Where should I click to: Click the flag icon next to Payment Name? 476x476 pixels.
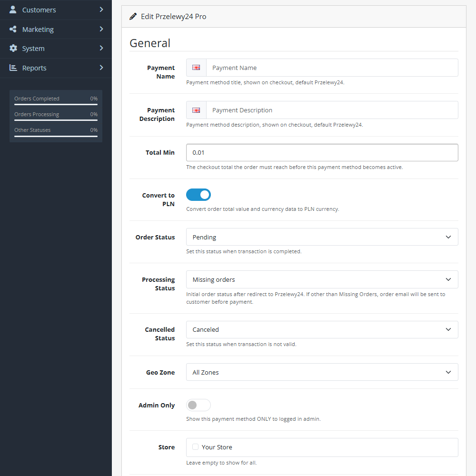(x=196, y=68)
